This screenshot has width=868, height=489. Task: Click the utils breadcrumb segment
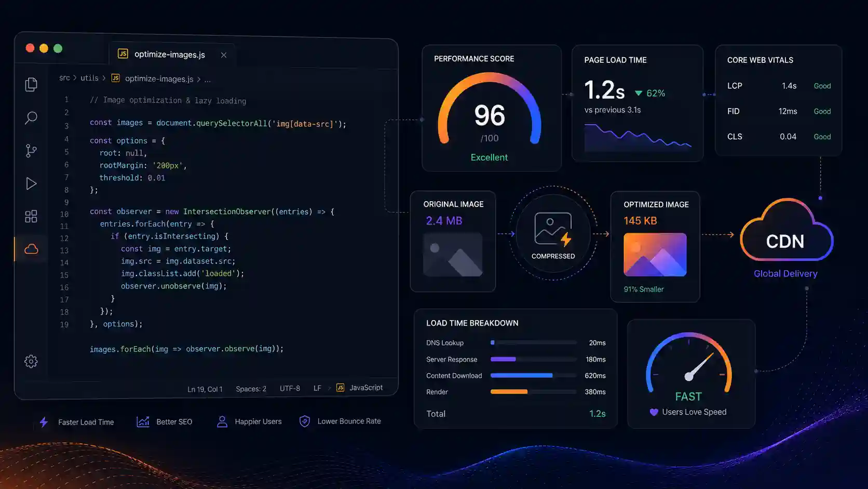(89, 78)
